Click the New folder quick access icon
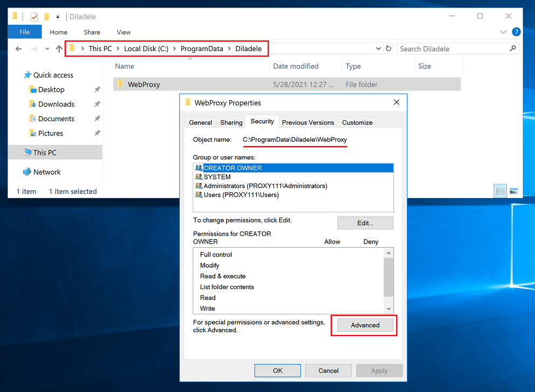The width and height of the screenshot is (535, 392). pyautogui.click(x=47, y=16)
